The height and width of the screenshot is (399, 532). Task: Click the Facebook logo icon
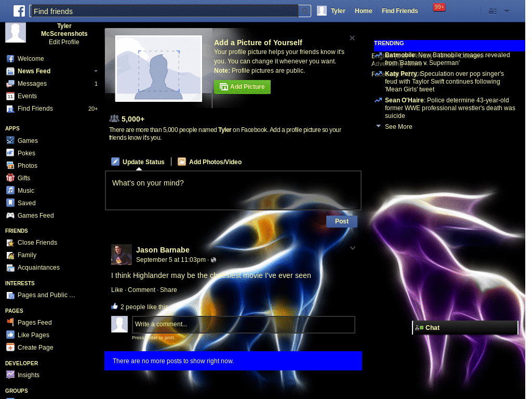coord(19,11)
